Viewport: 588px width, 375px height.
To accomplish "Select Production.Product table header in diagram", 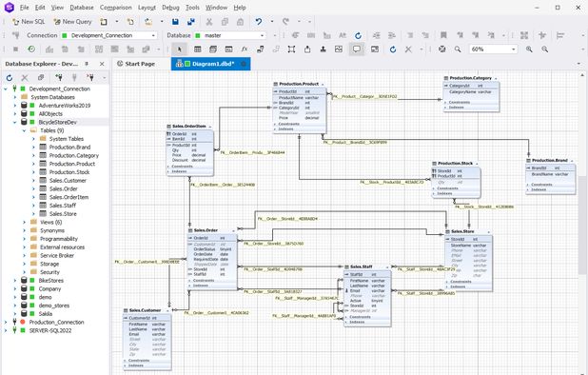I will (299, 84).
